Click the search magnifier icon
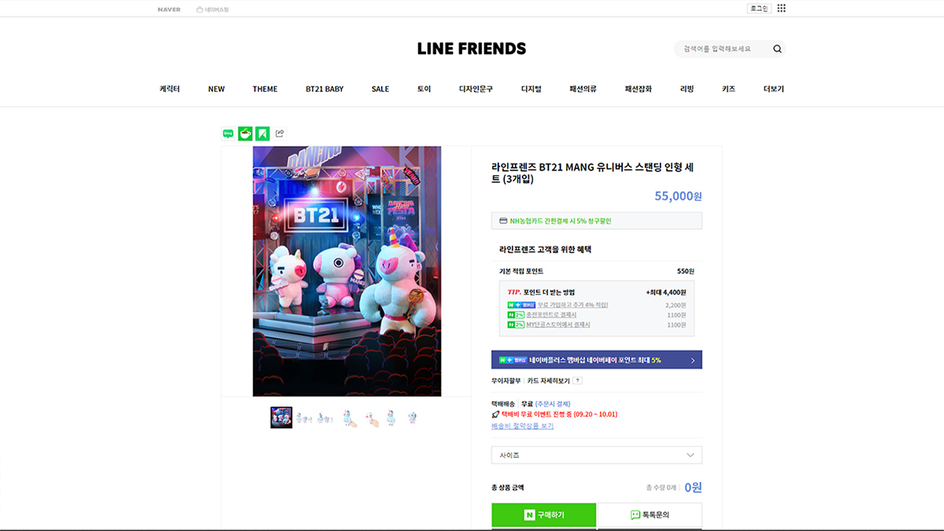 (x=777, y=49)
